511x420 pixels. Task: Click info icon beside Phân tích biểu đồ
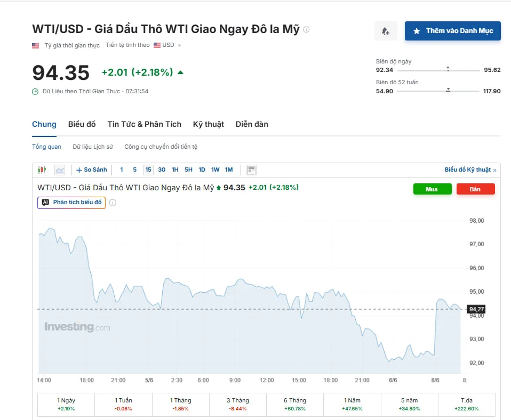click(x=113, y=203)
